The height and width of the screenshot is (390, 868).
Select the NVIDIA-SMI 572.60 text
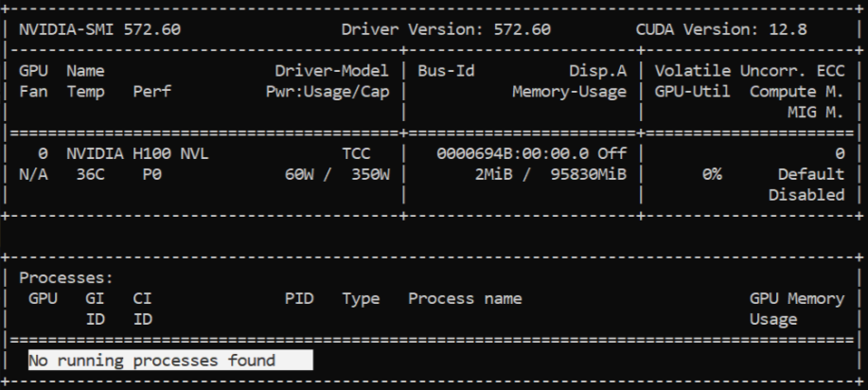[99, 29]
